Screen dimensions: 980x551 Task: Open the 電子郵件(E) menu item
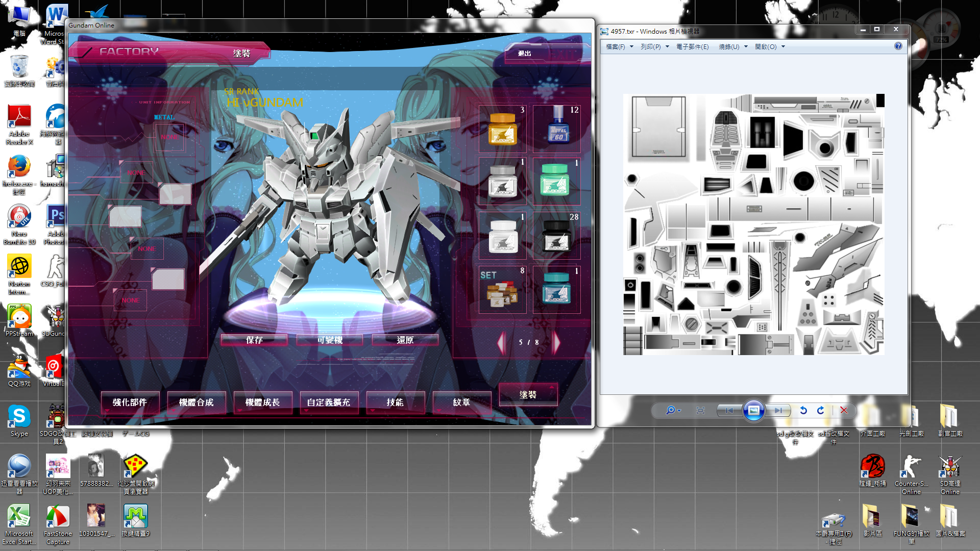pos(692,47)
